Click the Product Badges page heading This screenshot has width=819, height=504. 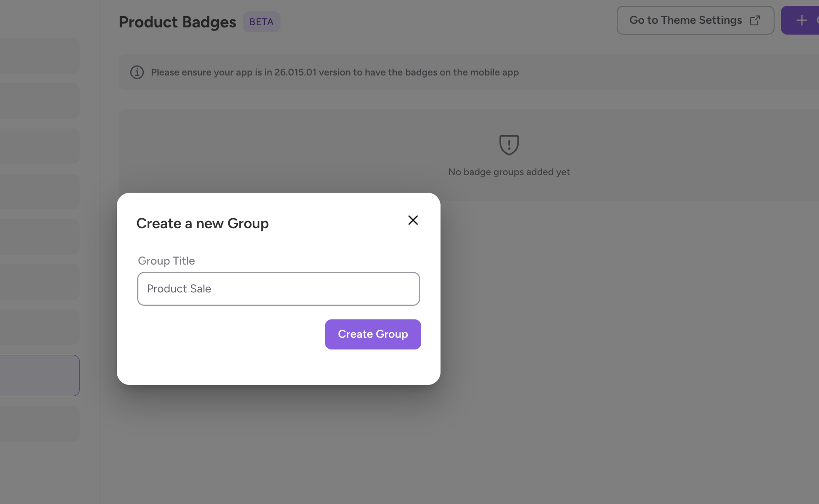coord(177,22)
